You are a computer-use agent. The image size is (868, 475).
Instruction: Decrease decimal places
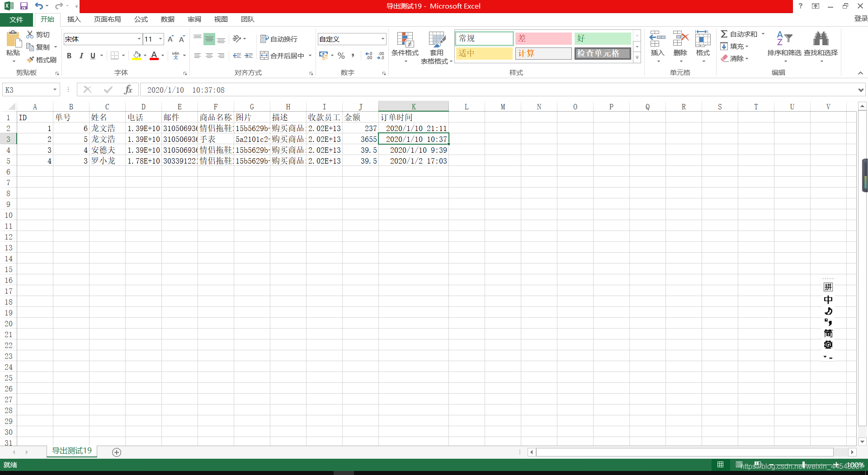tap(381, 56)
